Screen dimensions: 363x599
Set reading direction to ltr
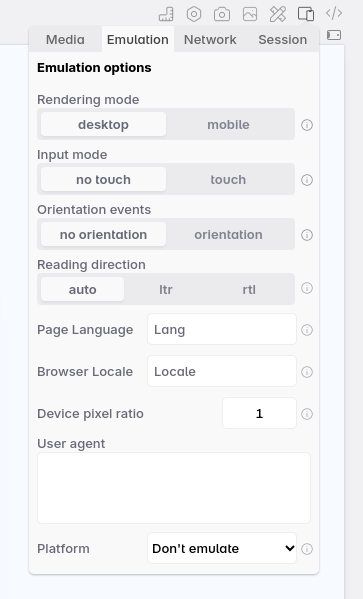click(166, 290)
